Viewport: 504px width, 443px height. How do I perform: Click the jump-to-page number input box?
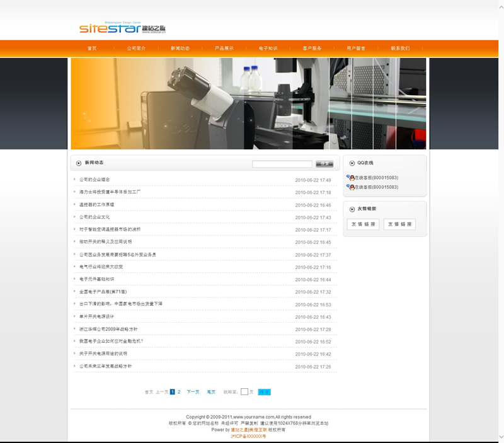pyautogui.click(x=244, y=392)
